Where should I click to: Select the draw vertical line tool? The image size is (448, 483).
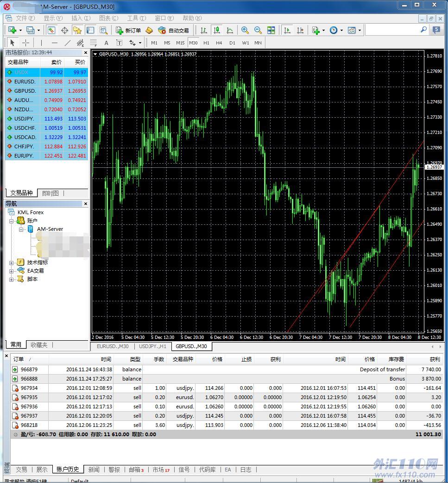coord(41,43)
